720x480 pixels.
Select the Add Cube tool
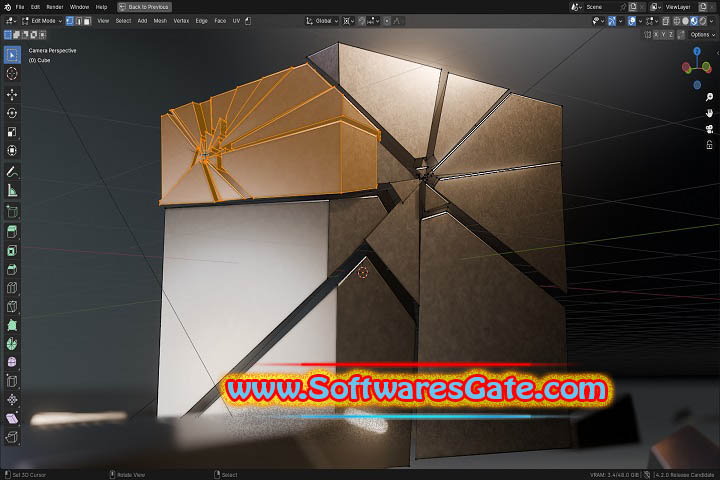click(x=12, y=211)
